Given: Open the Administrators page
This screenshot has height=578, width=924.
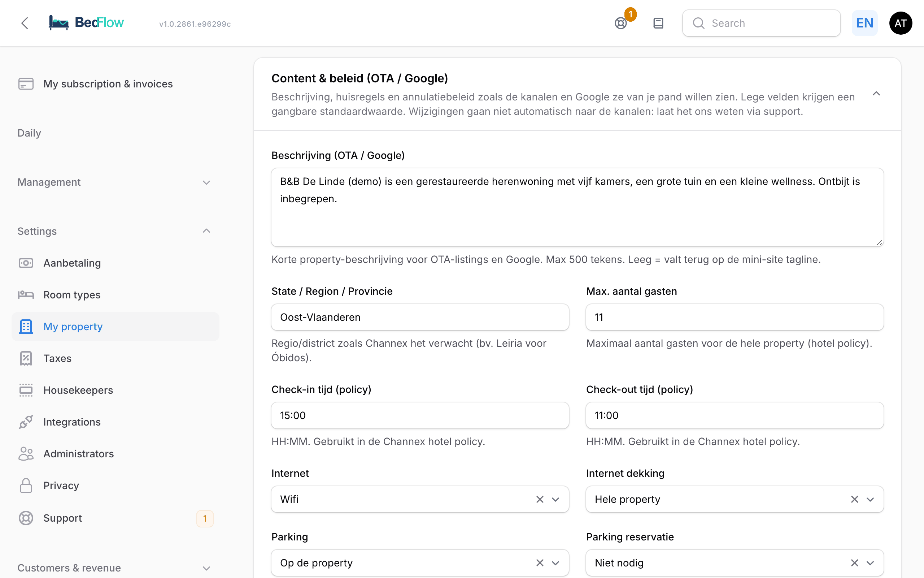Looking at the screenshot, I should tap(114, 453).
